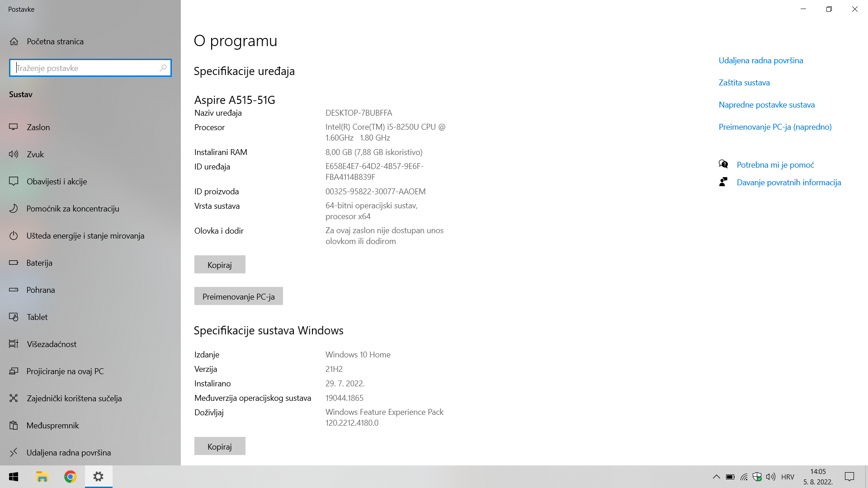Image resolution: width=868 pixels, height=488 pixels.
Task: Click the volume speaker tray icon
Action: (x=771, y=477)
